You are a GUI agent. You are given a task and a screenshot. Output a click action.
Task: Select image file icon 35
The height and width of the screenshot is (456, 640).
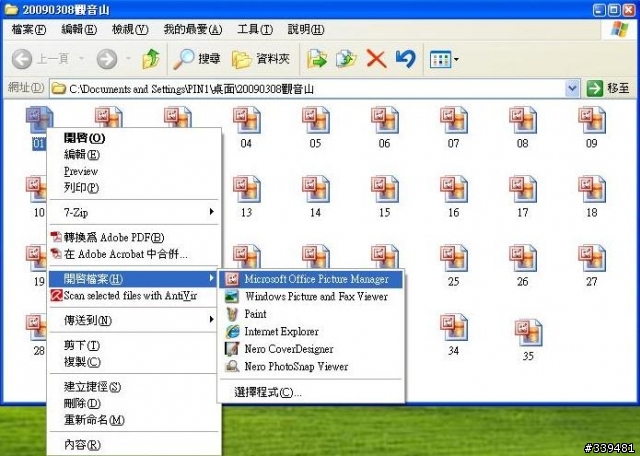(x=528, y=333)
